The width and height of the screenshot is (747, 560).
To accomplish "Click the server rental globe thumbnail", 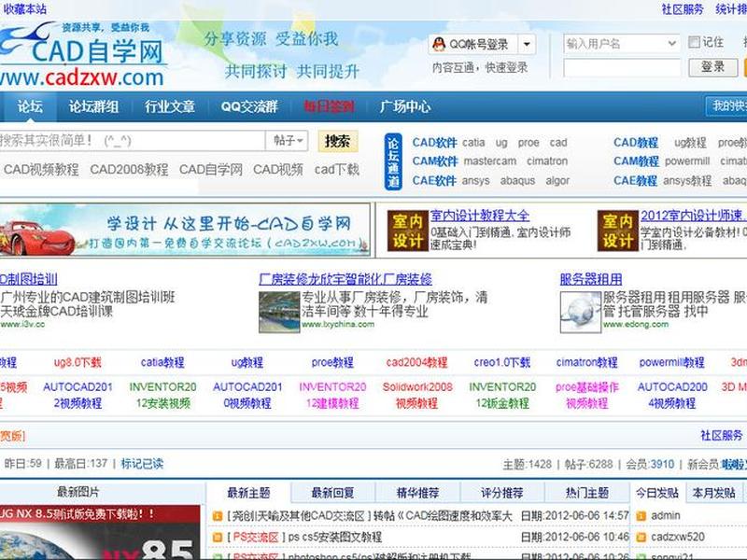I will 580,312.
